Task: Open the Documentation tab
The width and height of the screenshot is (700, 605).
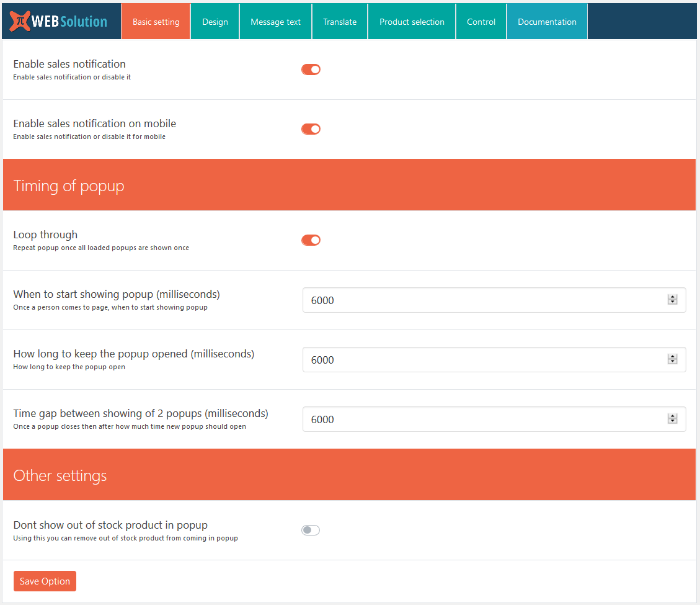Action: pos(547,21)
